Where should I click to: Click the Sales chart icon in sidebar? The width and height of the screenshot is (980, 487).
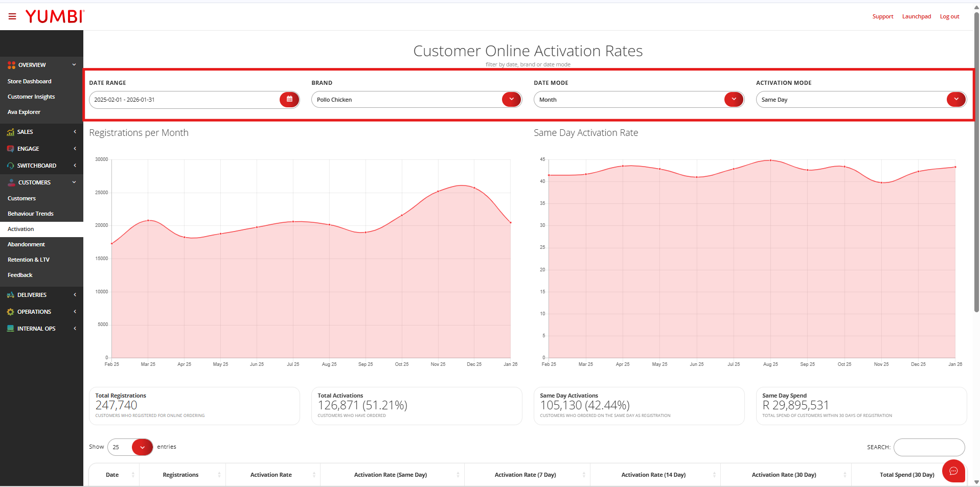pyautogui.click(x=10, y=132)
